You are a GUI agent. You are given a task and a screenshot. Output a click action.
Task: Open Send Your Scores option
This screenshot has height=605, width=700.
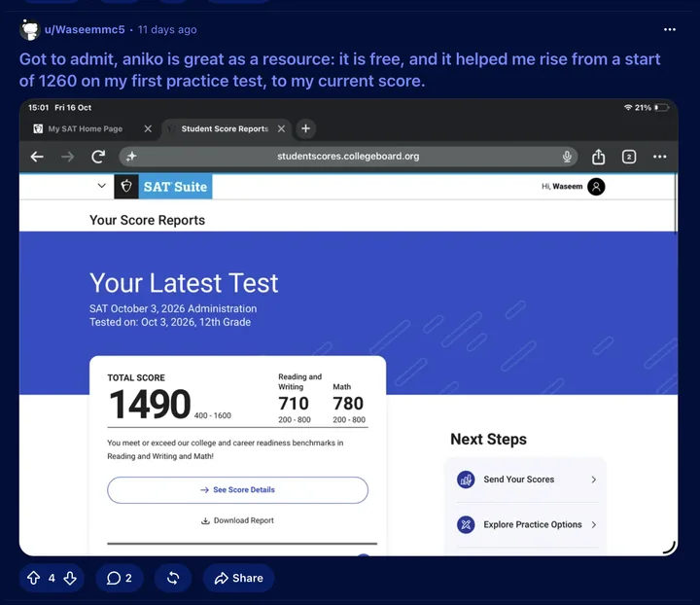(526, 480)
